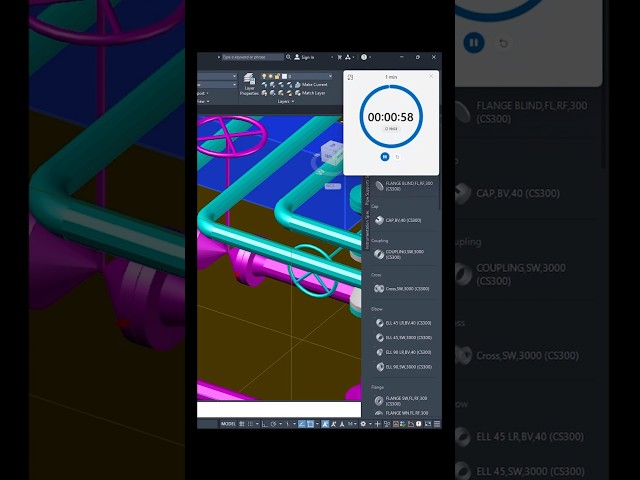640x480 pixels.
Task: Switch to Pipe Supports Spec palette tab
Action: point(367,191)
